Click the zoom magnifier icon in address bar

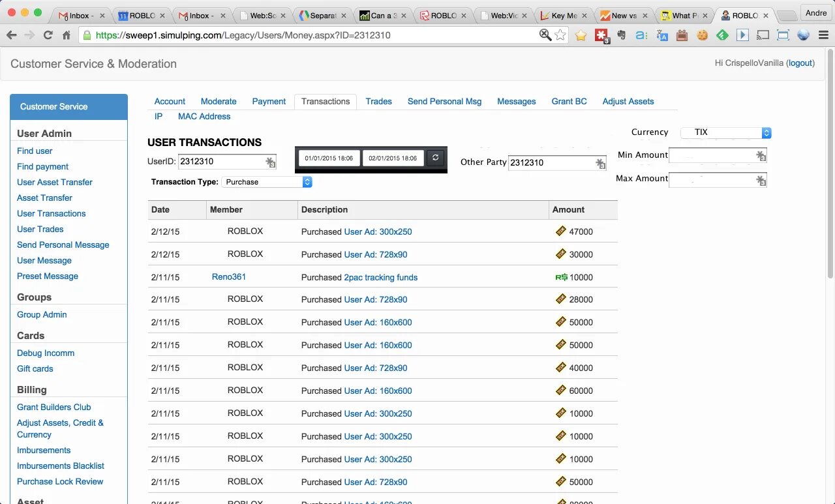pos(545,35)
